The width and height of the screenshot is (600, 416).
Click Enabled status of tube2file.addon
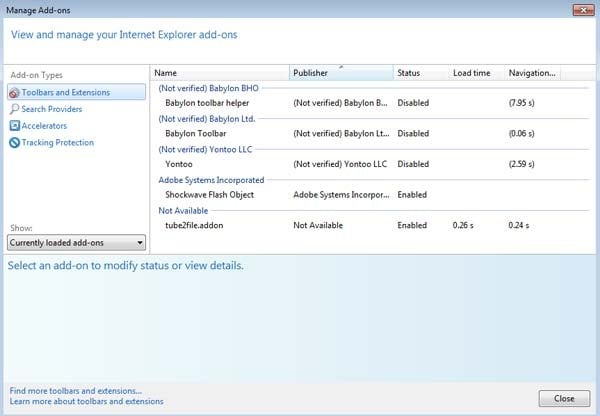click(412, 225)
